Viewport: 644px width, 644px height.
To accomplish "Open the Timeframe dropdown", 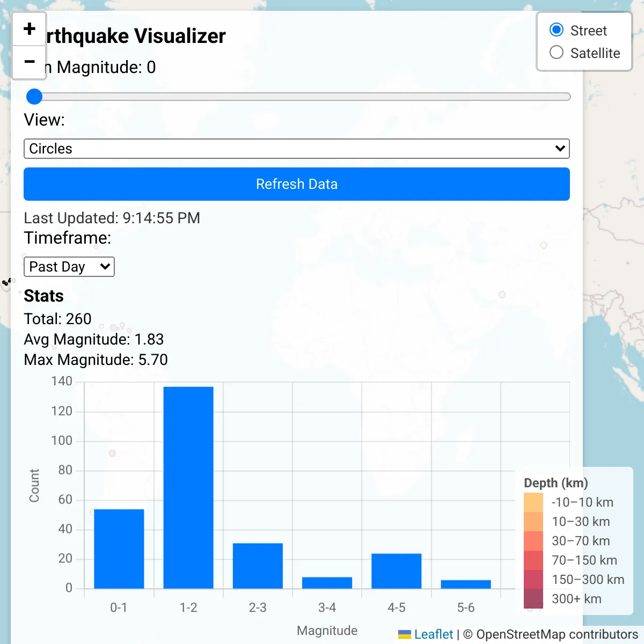I will coord(69,267).
